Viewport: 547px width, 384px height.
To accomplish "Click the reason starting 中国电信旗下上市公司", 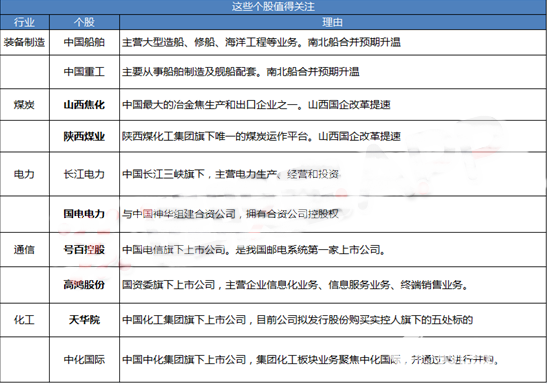I will click(254, 250).
